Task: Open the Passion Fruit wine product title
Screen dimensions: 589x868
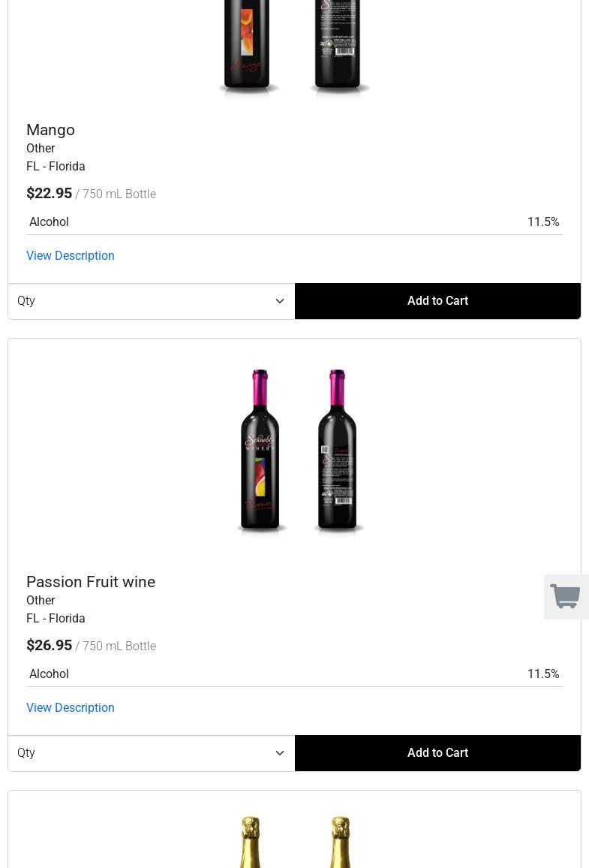Action: (91, 582)
